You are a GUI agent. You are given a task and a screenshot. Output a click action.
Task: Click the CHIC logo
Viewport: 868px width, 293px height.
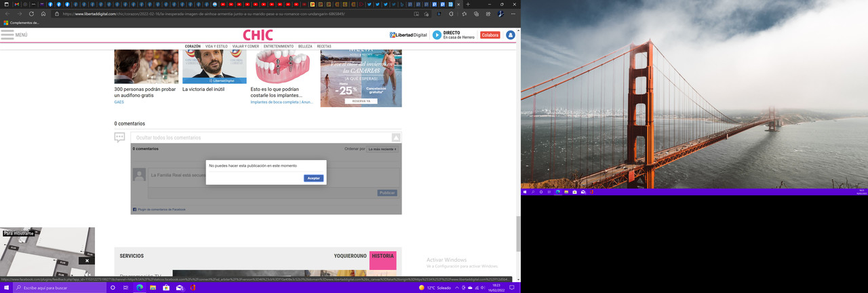click(x=258, y=35)
